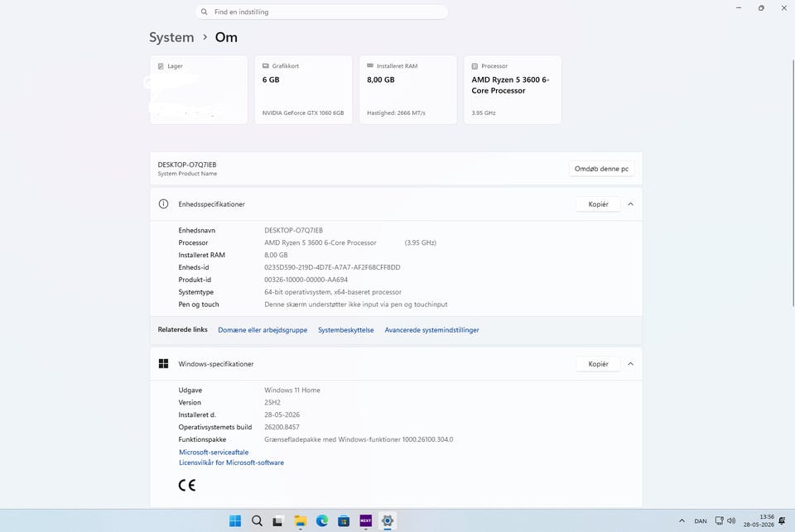Click Omdøb denne pc button

tap(601, 169)
